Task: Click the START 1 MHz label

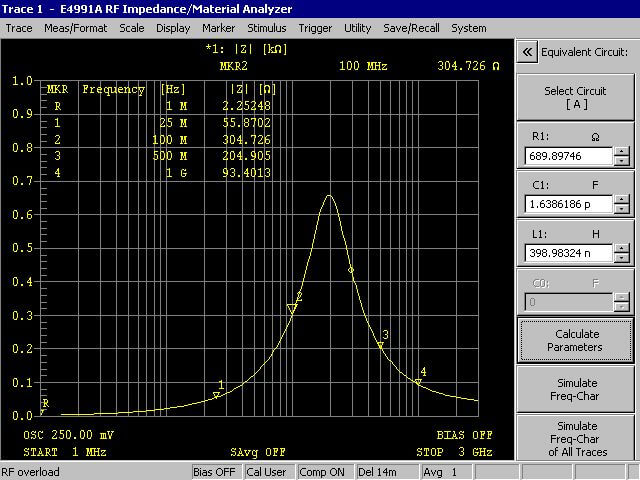Action: tap(65, 452)
